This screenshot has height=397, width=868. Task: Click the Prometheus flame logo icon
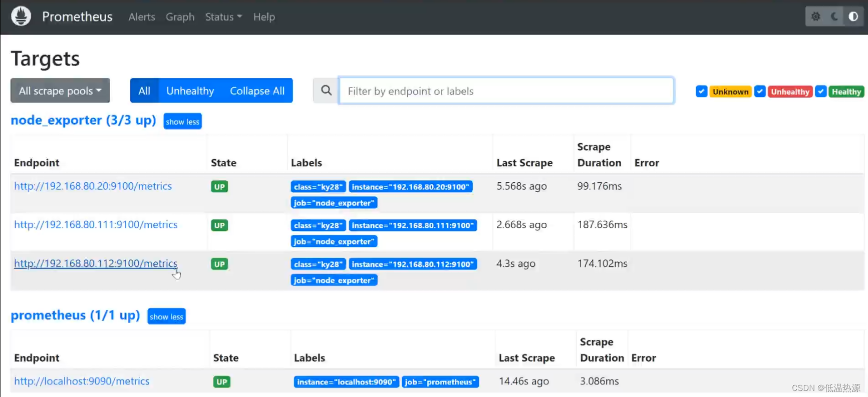click(21, 17)
